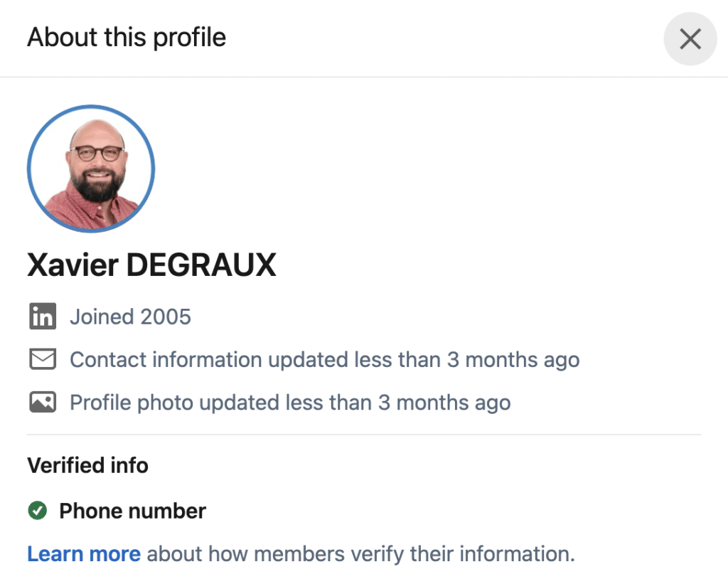
Task: Click the image icon beside profile photo update
Action: (43, 403)
